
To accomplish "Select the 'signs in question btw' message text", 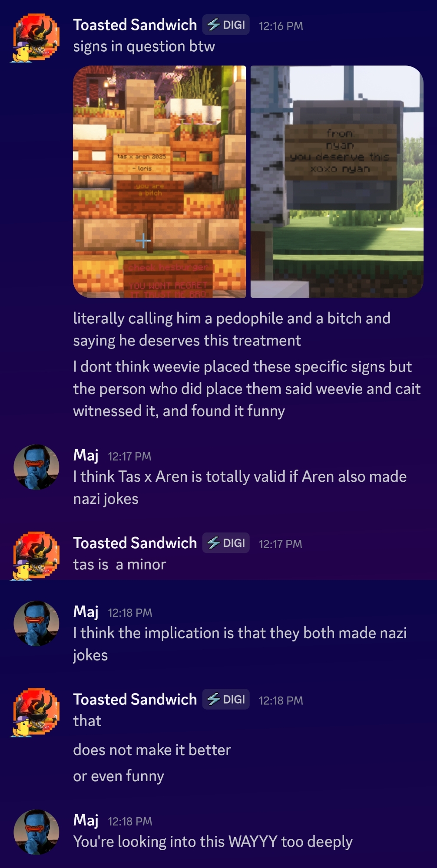I will pos(144,46).
